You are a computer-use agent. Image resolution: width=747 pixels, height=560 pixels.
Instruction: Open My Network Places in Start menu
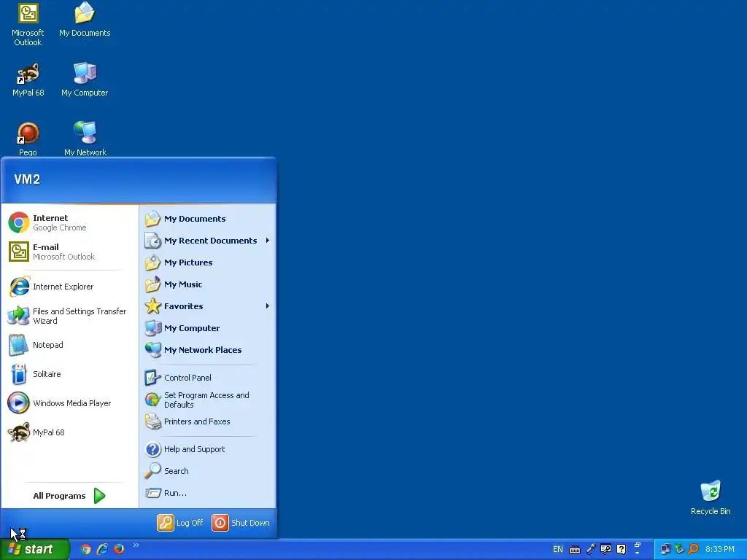click(x=208, y=350)
